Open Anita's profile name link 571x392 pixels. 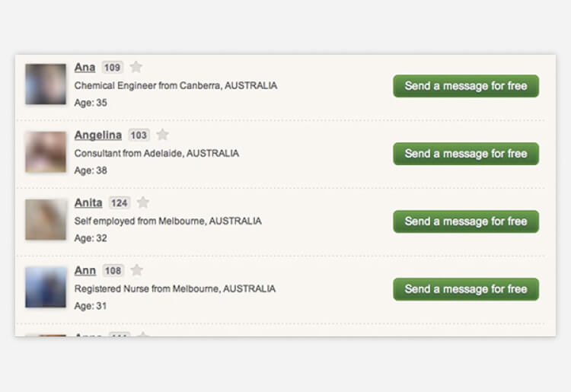[88, 202]
